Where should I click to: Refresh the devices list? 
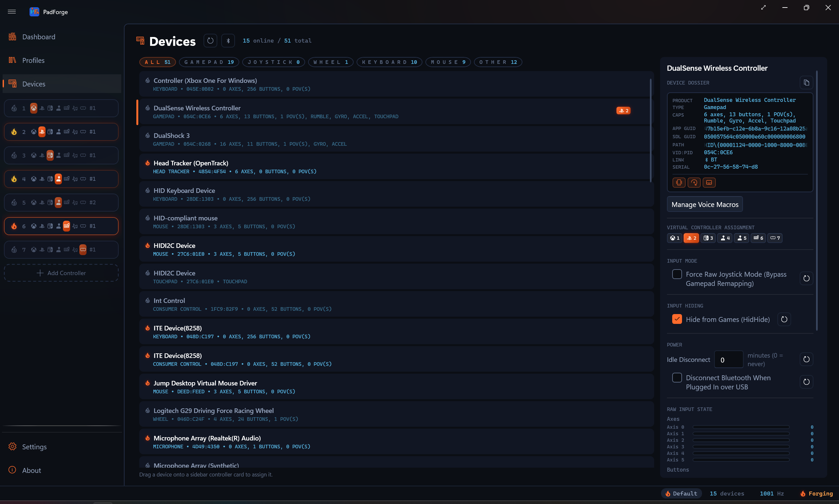click(210, 41)
